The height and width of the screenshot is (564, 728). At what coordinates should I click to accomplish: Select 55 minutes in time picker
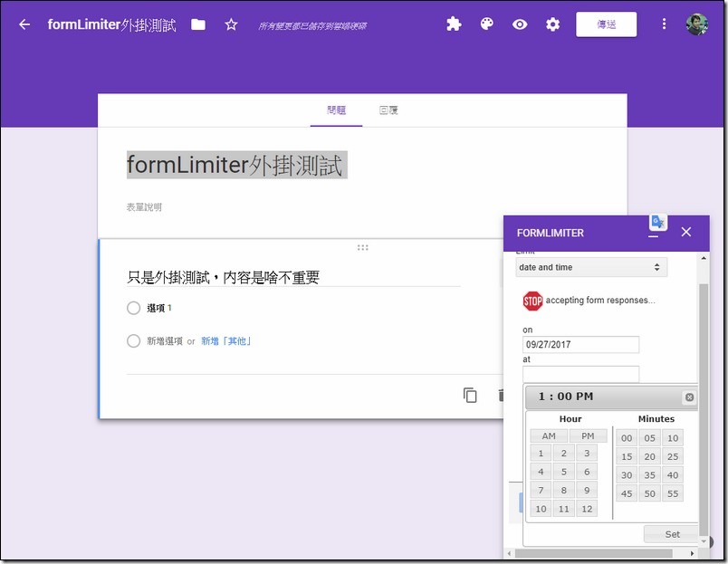(x=673, y=493)
